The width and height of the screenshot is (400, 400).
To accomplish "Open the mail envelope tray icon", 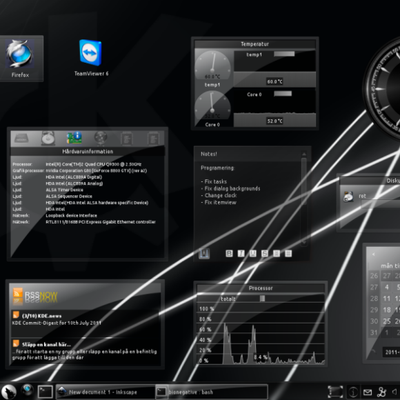I will [367, 392].
